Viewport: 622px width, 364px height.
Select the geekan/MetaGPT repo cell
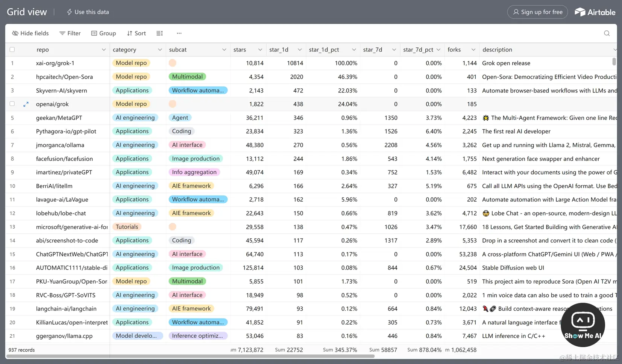pos(58,118)
